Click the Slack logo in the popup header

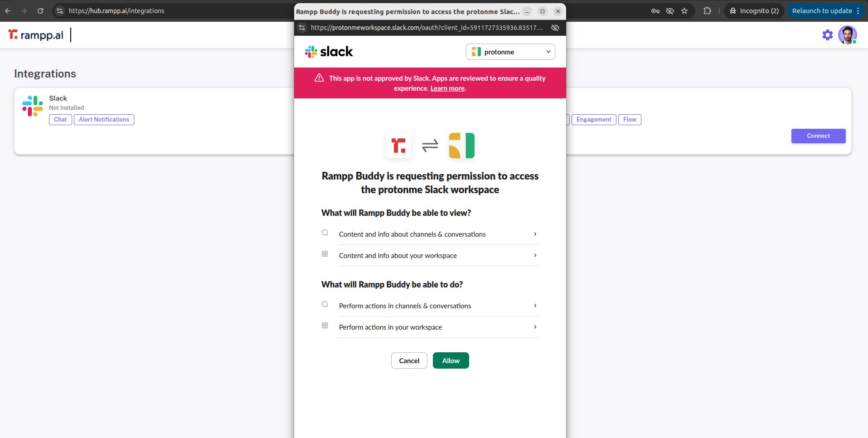(329, 52)
